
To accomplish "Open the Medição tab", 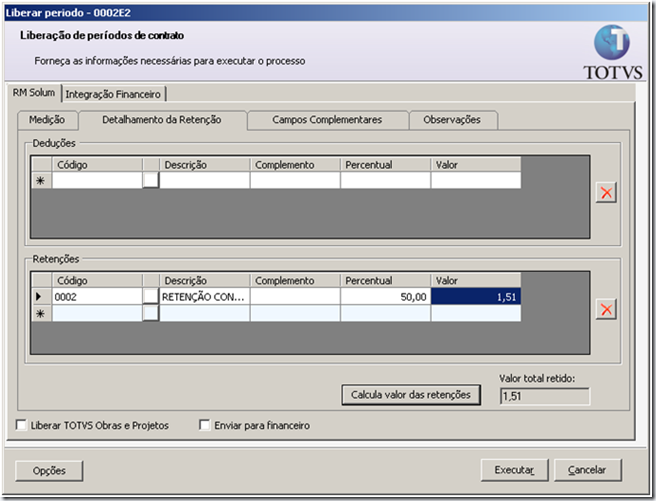I will tap(47, 120).
